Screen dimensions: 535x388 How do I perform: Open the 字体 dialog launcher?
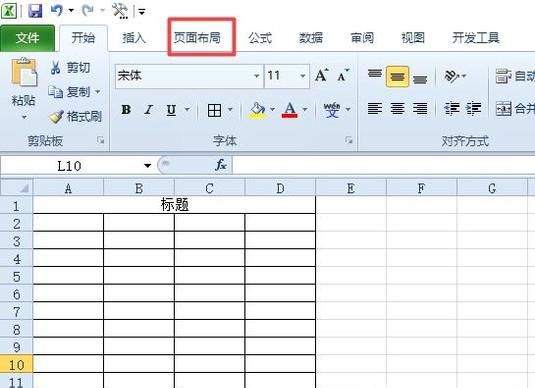348,140
